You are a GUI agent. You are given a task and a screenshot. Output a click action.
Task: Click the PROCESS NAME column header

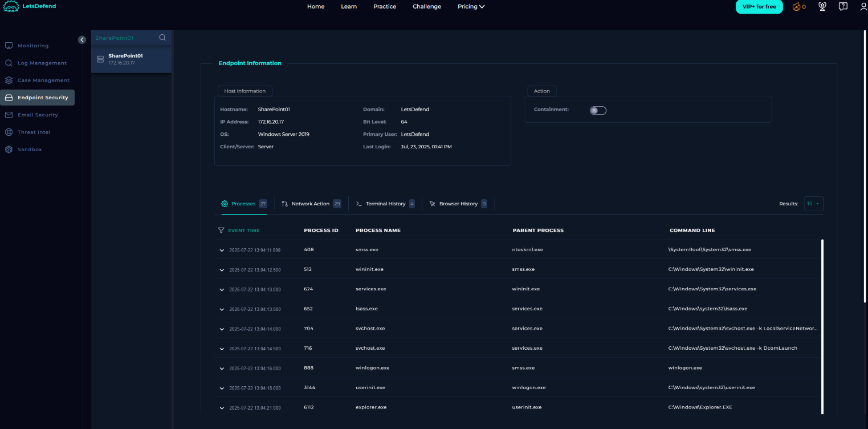(x=378, y=230)
